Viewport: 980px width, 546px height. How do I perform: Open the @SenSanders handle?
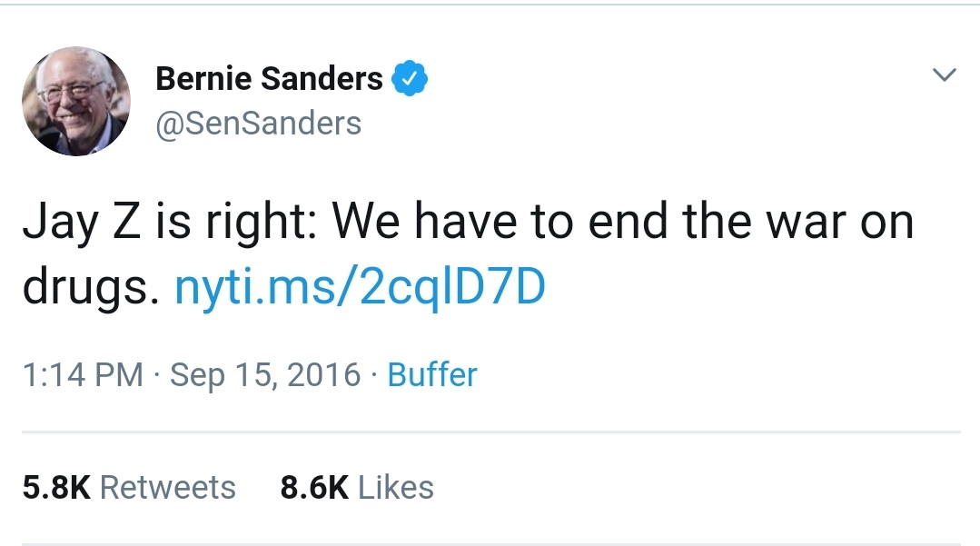[259, 124]
